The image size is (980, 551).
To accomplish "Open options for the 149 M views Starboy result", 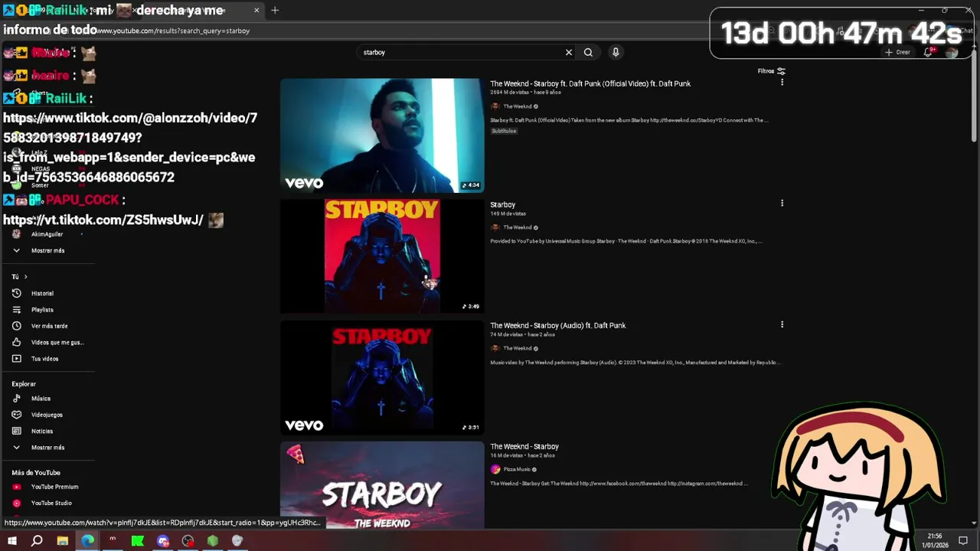I will pyautogui.click(x=782, y=203).
